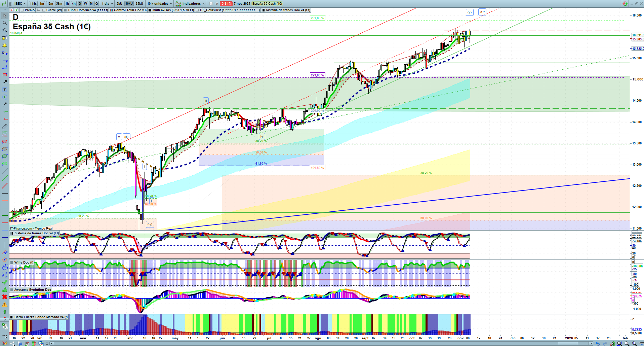
Task: Toggle the DS_CotasHist checkbox
Action: click(x=198, y=10)
